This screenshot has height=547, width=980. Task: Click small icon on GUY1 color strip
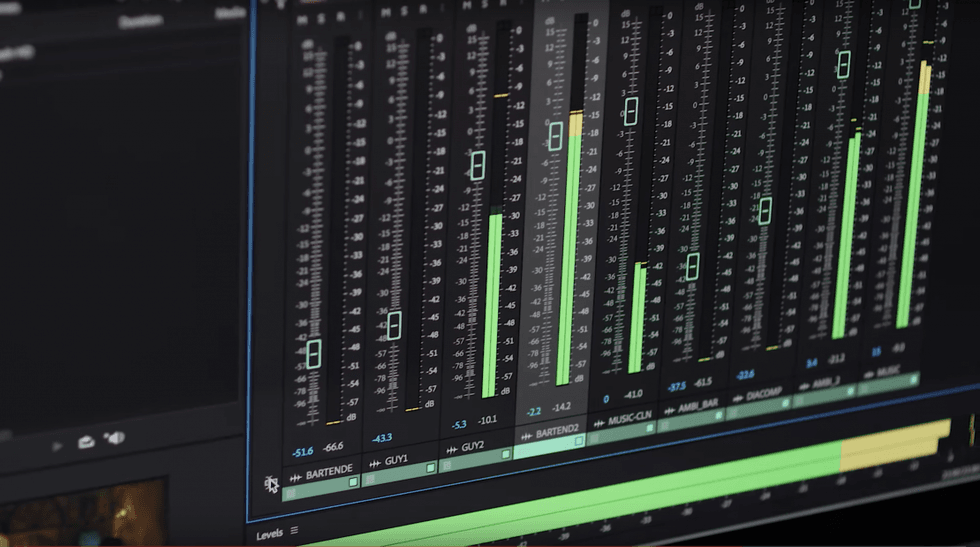tap(370, 479)
